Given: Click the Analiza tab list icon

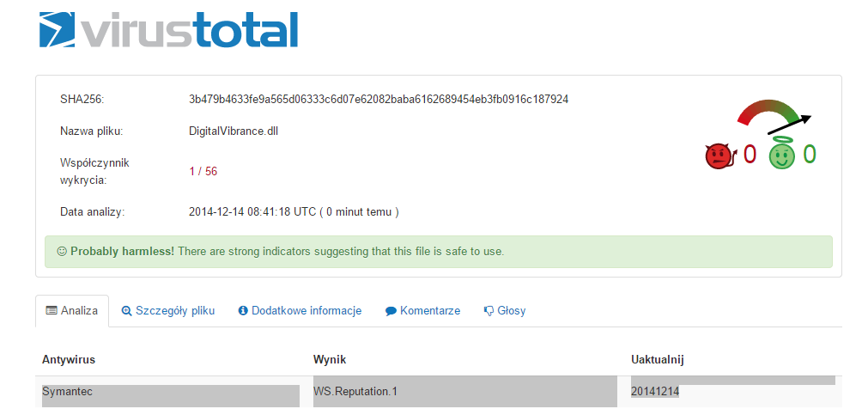Looking at the screenshot, I should 52,311.
